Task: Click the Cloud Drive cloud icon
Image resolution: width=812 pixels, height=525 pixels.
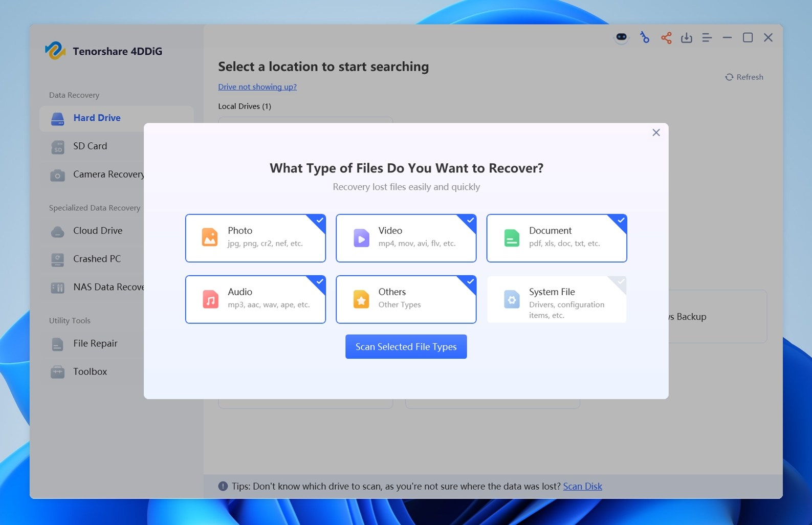Action: [x=57, y=232]
